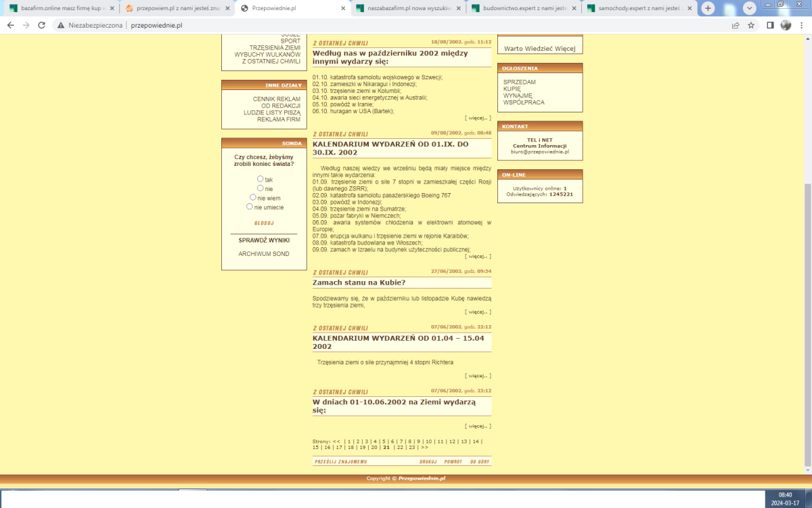Open the ARCHIWUM SOND link
This screenshot has width=812, height=508.
coord(264,254)
